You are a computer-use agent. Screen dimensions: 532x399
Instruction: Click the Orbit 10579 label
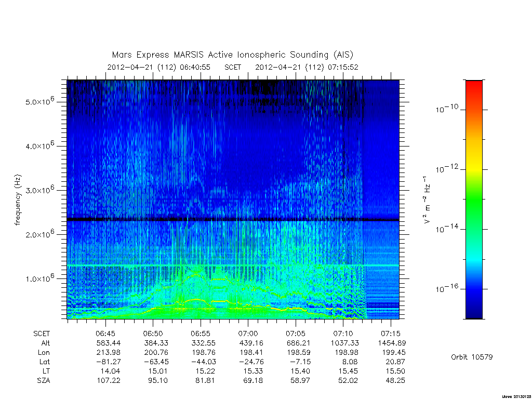point(472,357)
